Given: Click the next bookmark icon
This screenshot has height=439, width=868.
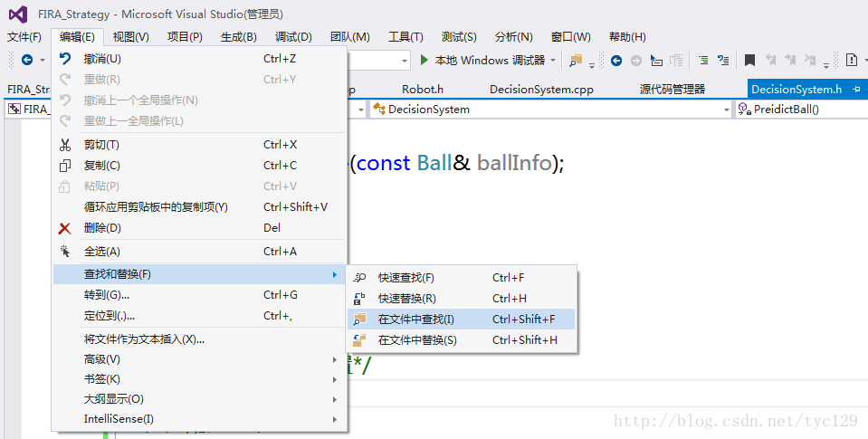Looking at the screenshot, I should (x=790, y=60).
